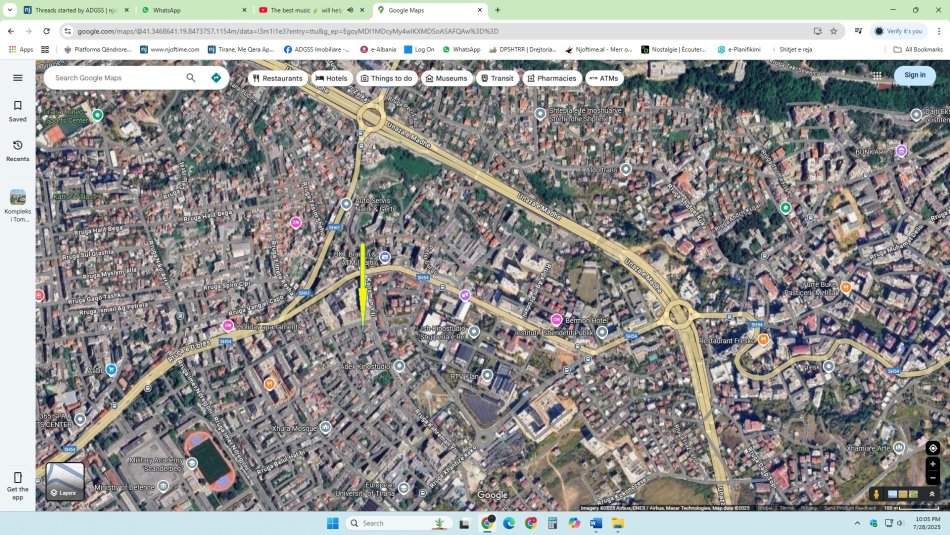
Task: Expand the map imagery options chevron
Action: (x=932, y=494)
